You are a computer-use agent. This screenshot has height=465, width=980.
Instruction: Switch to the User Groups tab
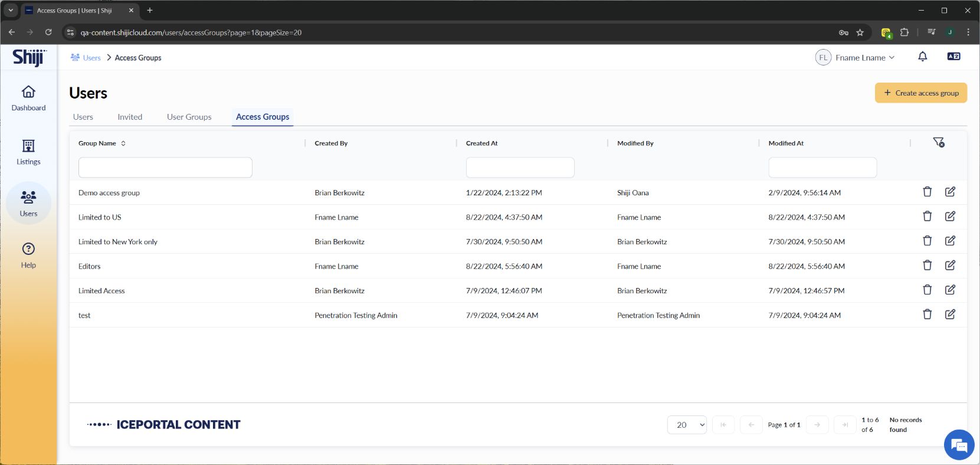(189, 117)
